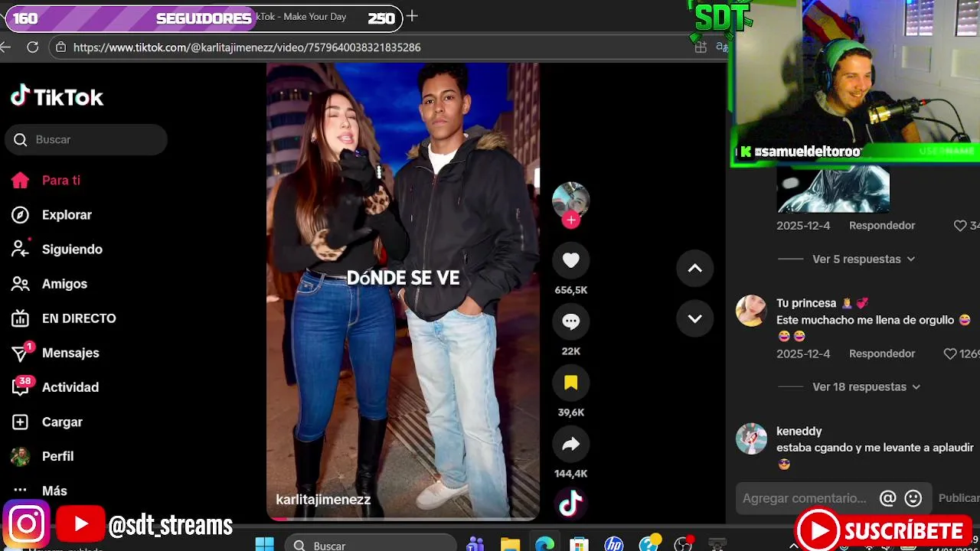Screen dimensions: 980x551
Task: Go to previous video with up arrow
Action: tap(694, 268)
